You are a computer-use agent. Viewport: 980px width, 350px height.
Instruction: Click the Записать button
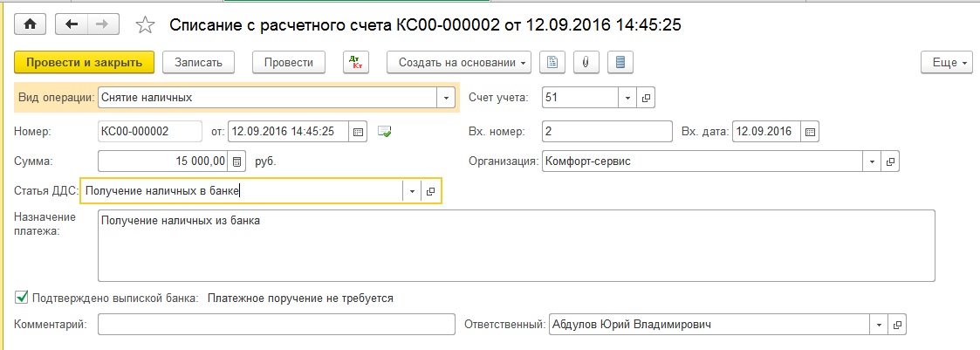pos(203,63)
